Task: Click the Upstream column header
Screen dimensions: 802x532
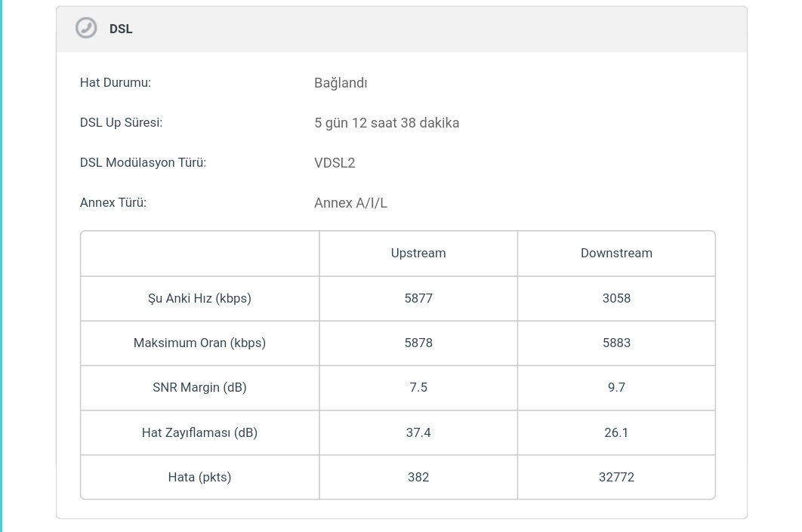Action: [418, 254]
